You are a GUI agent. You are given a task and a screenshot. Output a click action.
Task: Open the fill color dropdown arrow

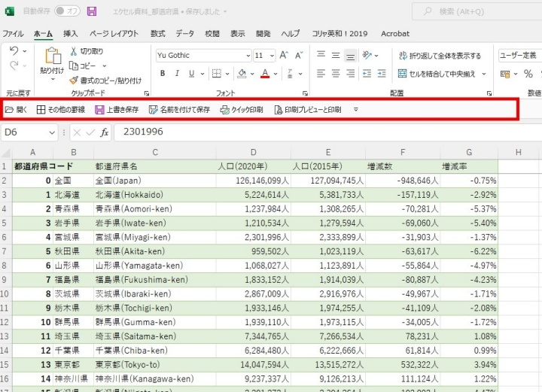click(252, 74)
